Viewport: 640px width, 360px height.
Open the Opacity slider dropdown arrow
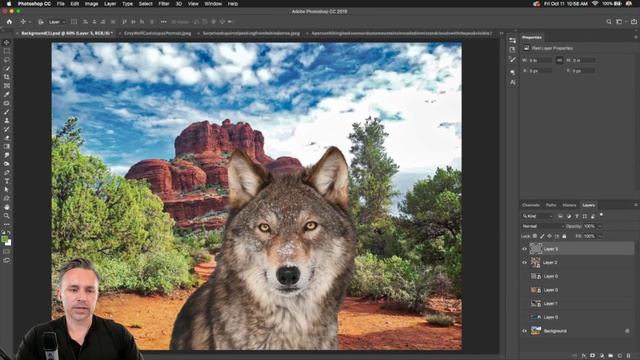coord(600,226)
